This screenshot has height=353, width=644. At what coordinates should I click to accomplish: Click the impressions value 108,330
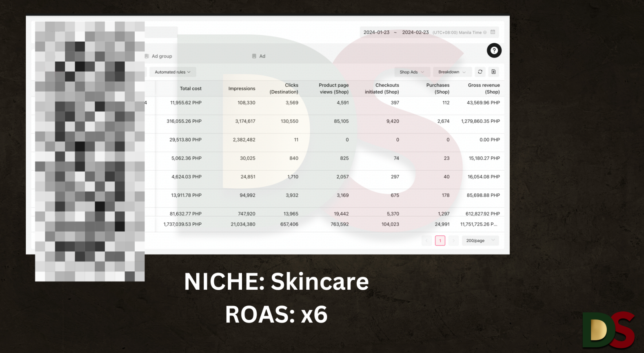coord(246,103)
